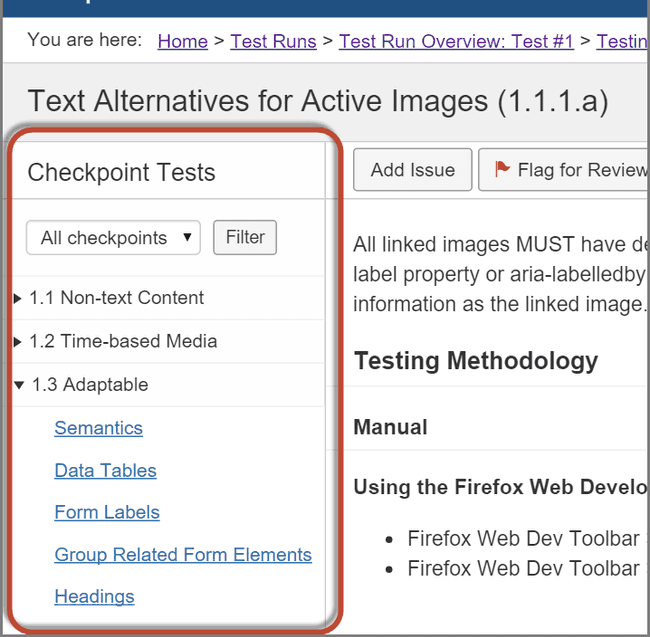
Task: Click the 1.1 Non-text Content label
Action: coord(116,298)
